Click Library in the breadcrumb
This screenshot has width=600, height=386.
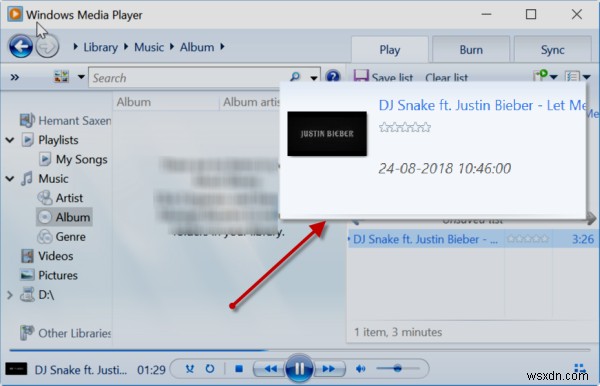click(x=100, y=47)
